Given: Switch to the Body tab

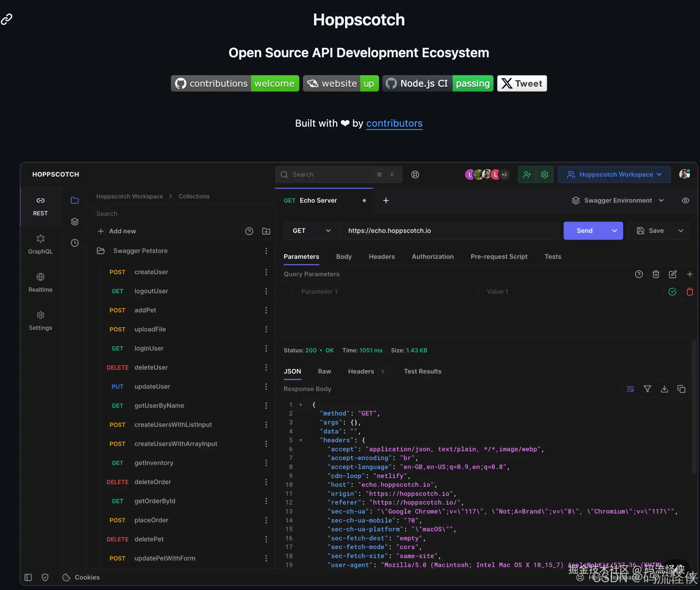Looking at the screenshot, I should [x=344, y=257].
